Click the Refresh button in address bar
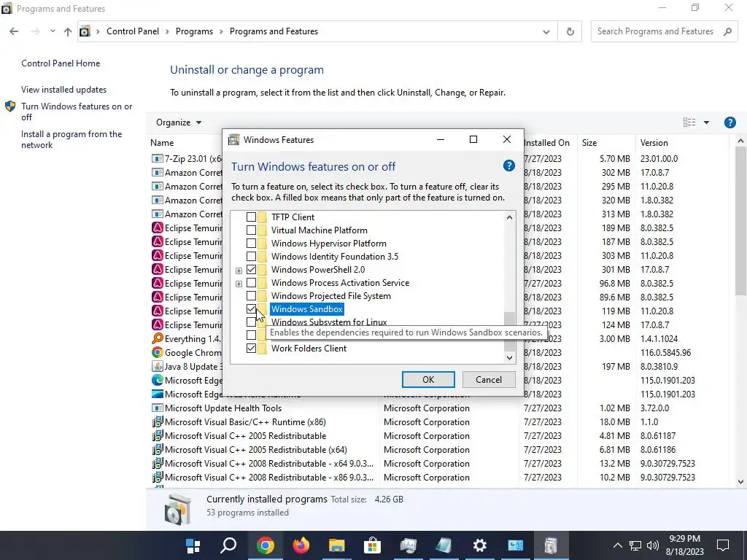The height and width of the screenshot is (560, 747). point(570,31)
